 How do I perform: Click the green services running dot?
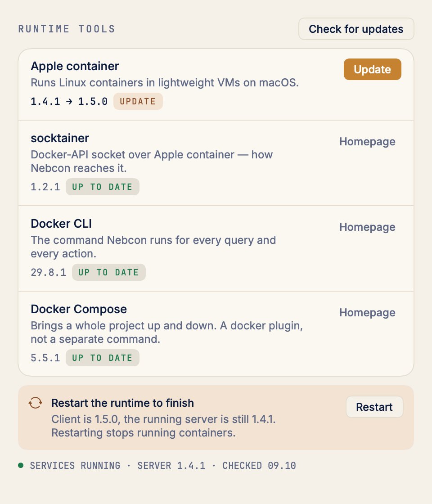click(21, 465)
